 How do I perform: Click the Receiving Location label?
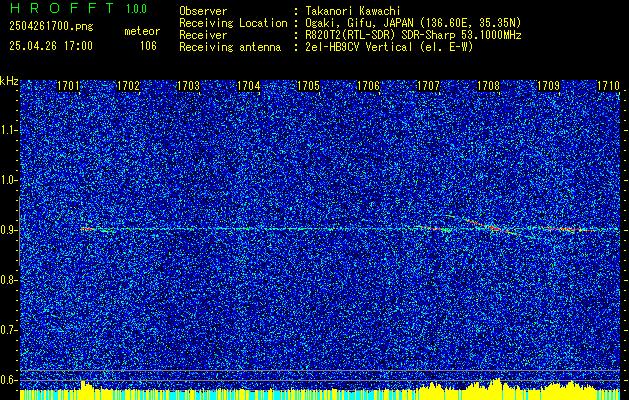[x=233, y=23]
